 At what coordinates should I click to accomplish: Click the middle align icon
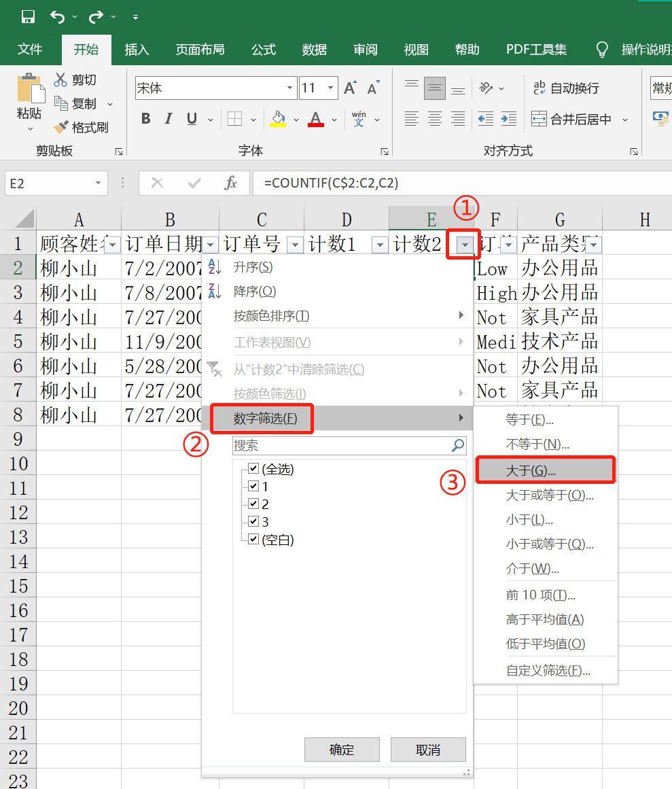[x=435, y=88]
